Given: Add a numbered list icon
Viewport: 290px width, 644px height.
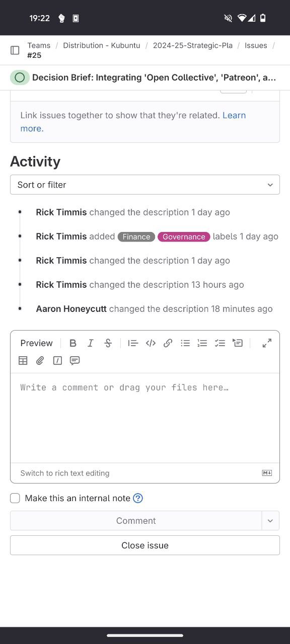Looking at the screenshot, I should [x=202, y=343].
